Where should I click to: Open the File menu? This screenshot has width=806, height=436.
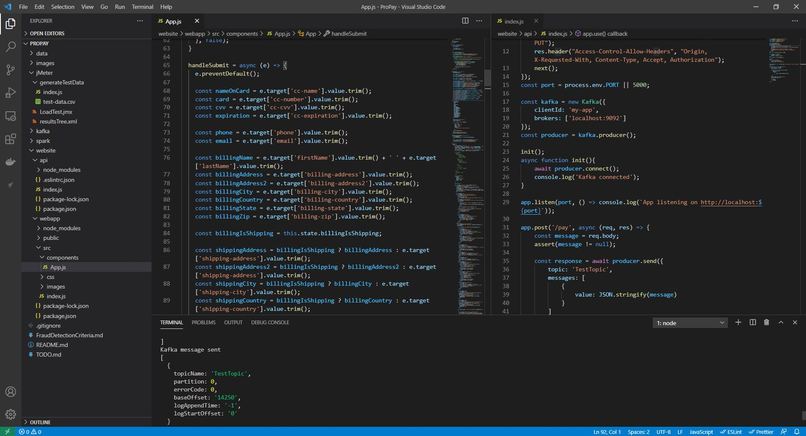pyautogui.click(x=23, y=7)
